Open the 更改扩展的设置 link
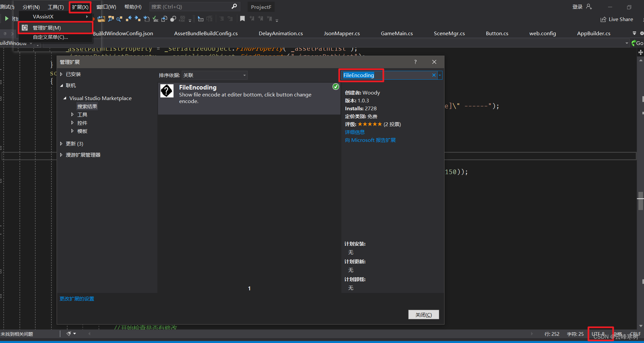The image size is (644, 343). [x=77, y=299]
